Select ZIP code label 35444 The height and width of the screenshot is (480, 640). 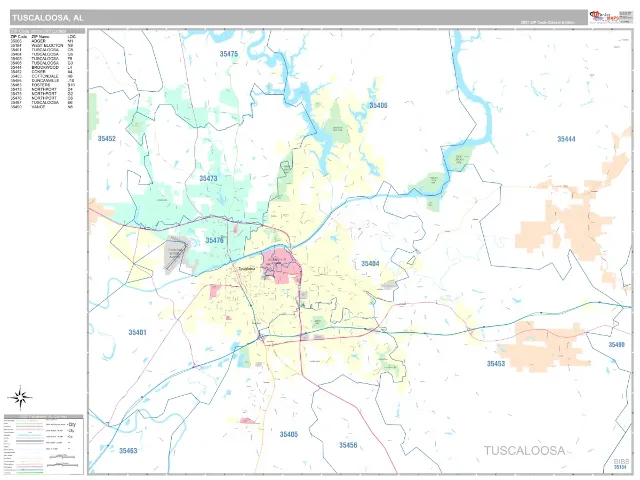567,139
